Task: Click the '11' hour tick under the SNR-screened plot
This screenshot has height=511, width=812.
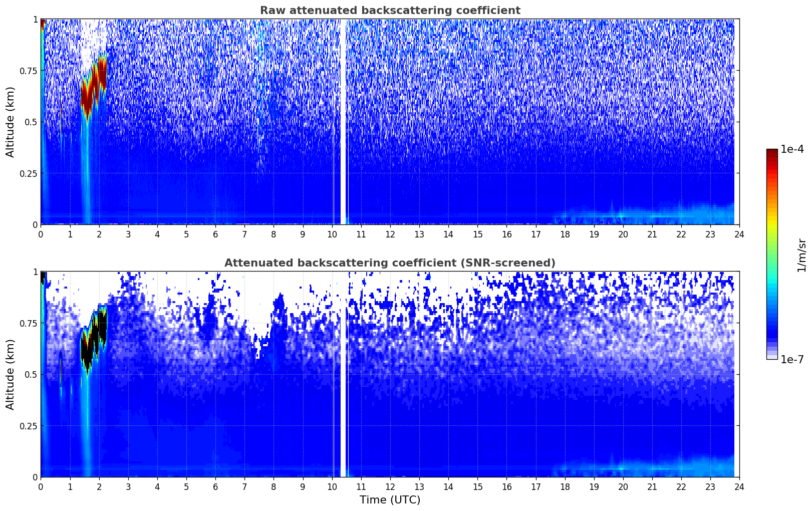Action: [x=361, y=486]
